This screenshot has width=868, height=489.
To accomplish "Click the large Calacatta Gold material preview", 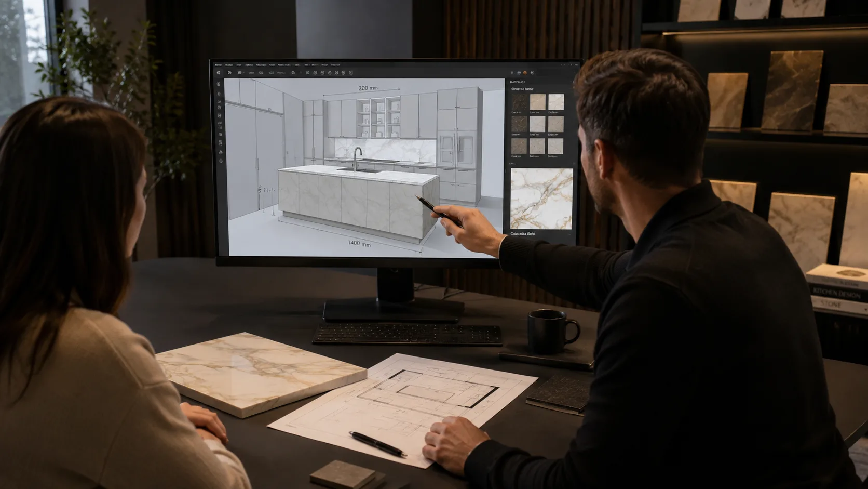I will pyautogui.click(x=541, y=199).
